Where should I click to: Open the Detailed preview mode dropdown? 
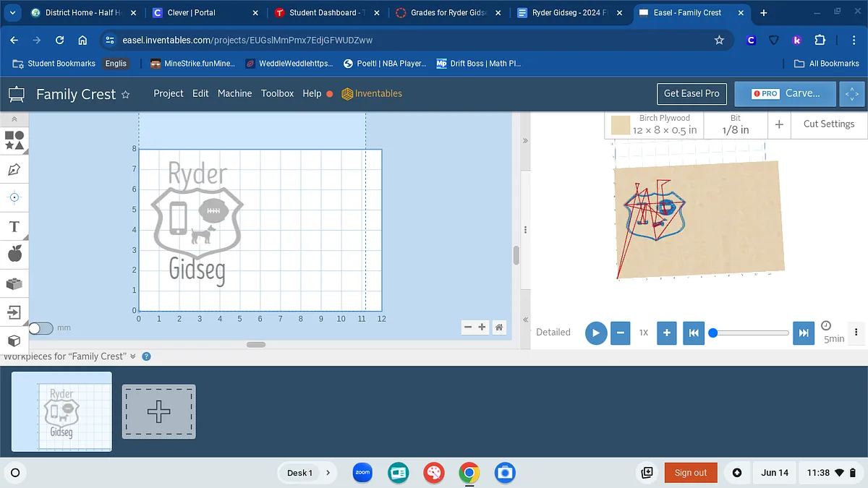pyautogui.click(x=553, y=333)
